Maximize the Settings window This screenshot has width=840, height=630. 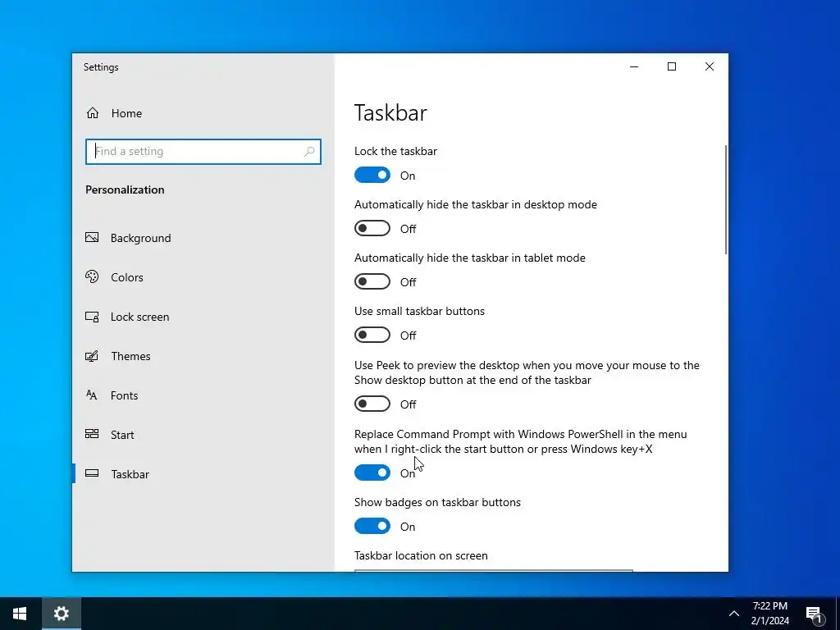672,66
